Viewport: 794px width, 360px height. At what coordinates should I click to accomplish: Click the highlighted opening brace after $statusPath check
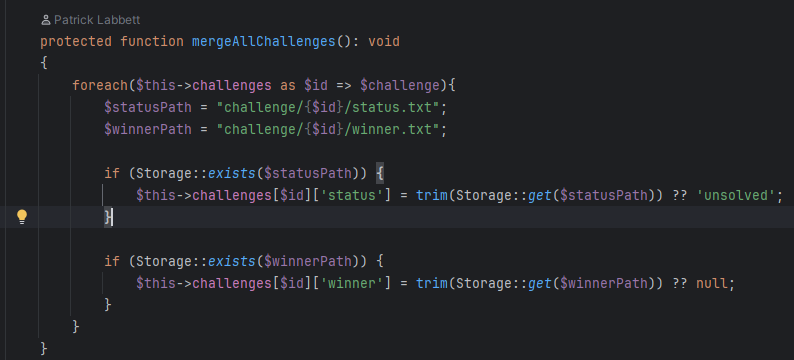(x=380, y=174)
